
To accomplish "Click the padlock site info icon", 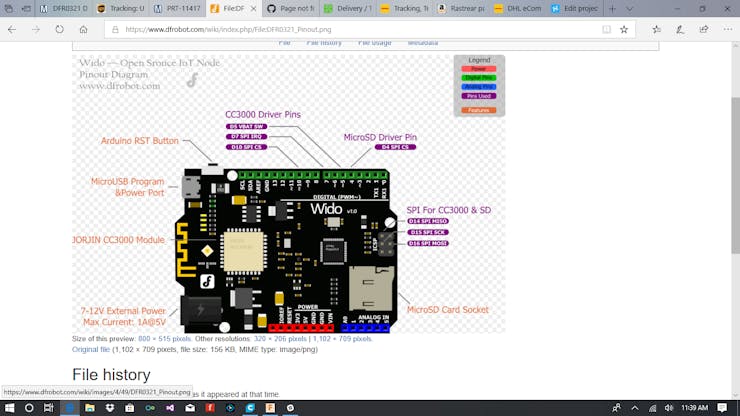I will [115, 29].
